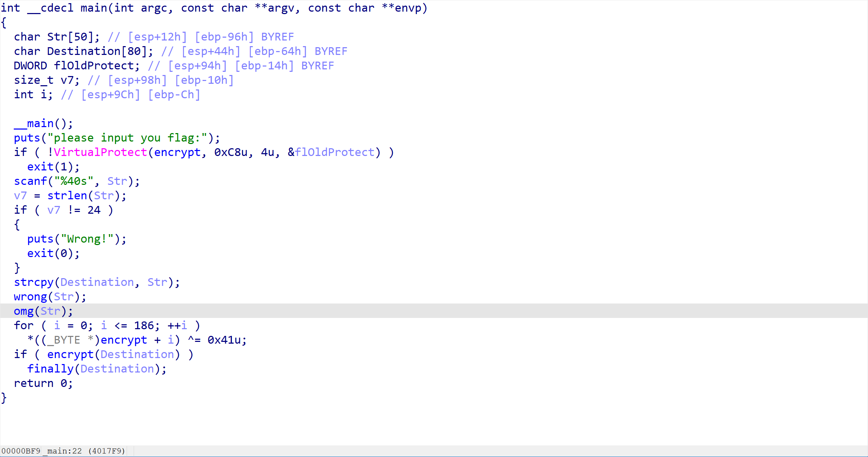The width and height of the screenshot is (868, 457).
Task: Click the Destination array declaration
Action: [84, 51]
